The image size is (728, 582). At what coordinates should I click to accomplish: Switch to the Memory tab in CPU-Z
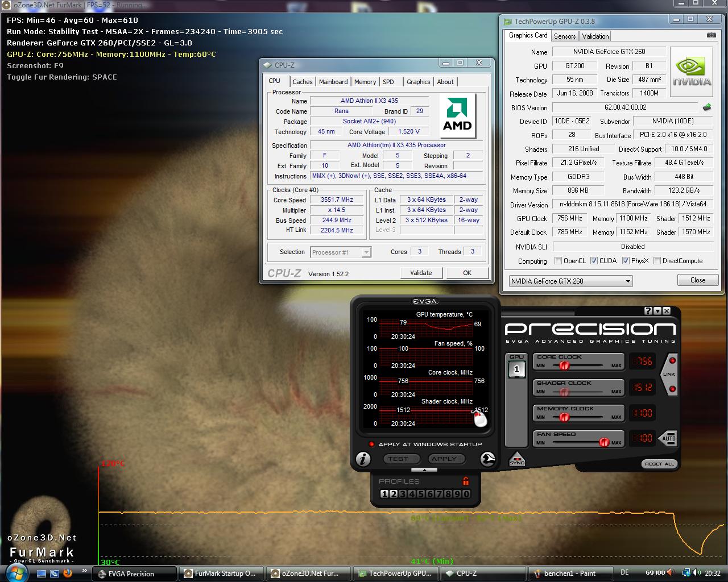point(365,82)
